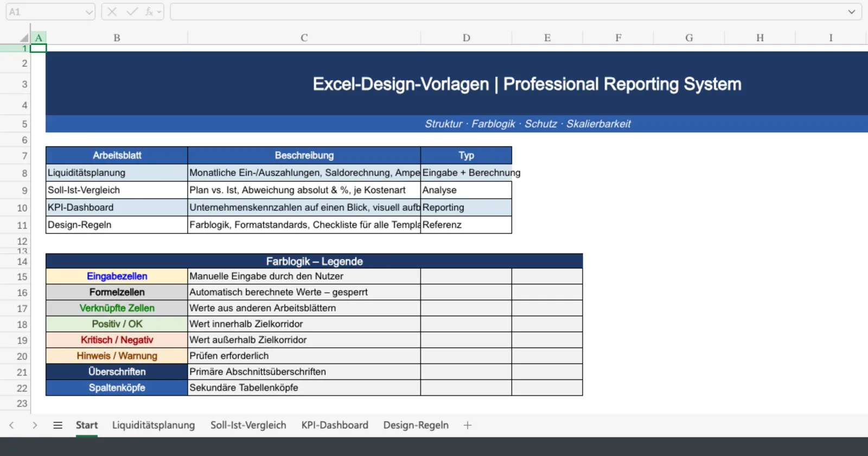The image size is (868, 456).
Task: Click the cancel entry X icon
Action: [112, 12]
